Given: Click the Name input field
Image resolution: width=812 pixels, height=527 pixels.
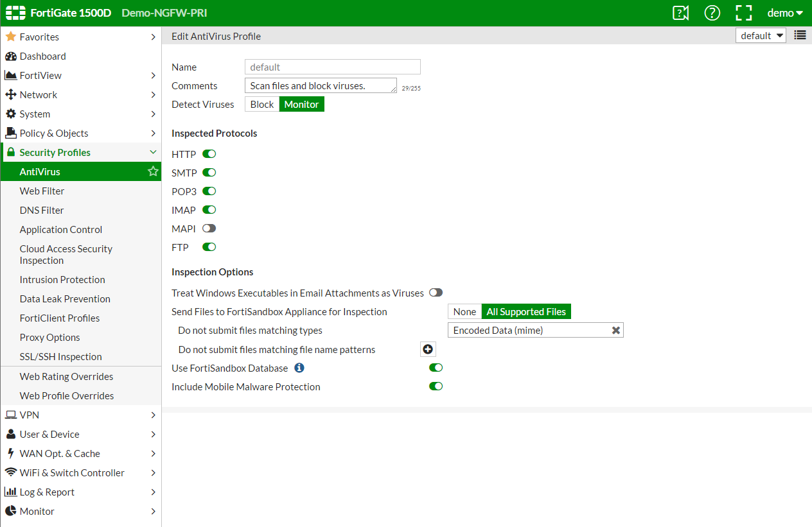Looking at the screenshot, I should [x=333, y=67].
